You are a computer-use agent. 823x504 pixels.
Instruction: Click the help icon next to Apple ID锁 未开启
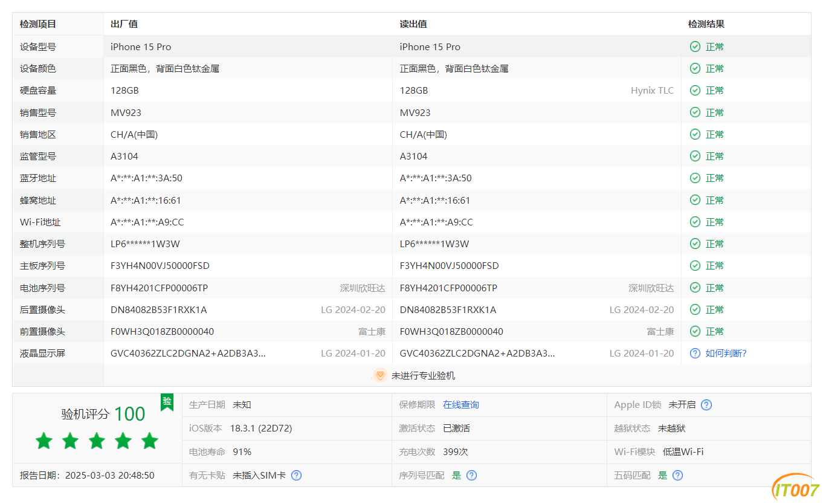[706, 405]
